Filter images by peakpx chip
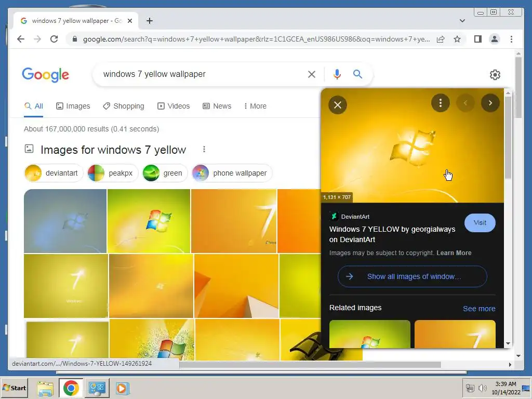Viewport: 532px width, 399px height. tap(112, 173)
